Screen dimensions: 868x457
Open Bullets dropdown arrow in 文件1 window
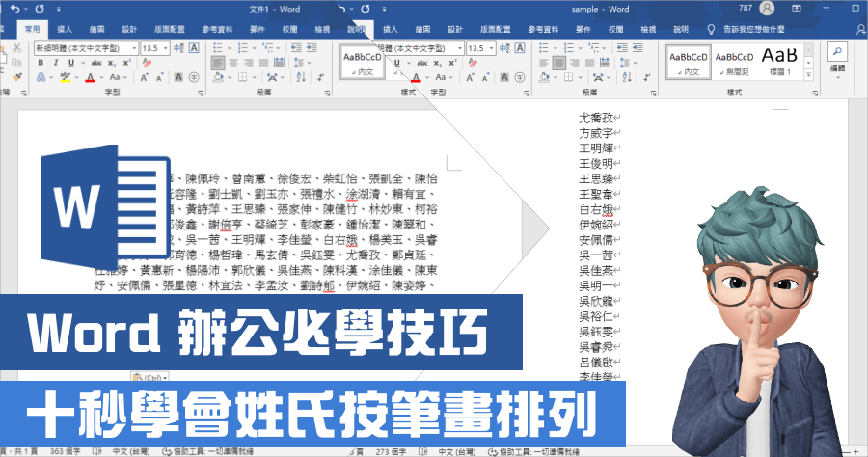click(x=228, y=48)
